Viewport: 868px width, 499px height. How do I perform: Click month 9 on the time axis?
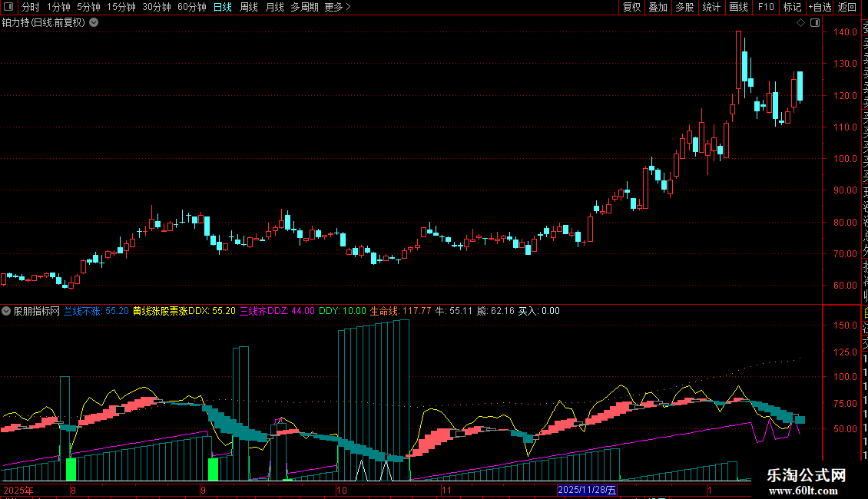pos(203,490)
